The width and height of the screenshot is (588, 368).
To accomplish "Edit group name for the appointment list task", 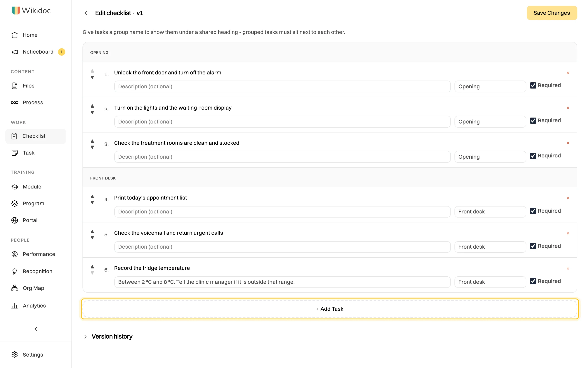I will tap(490, 212).
